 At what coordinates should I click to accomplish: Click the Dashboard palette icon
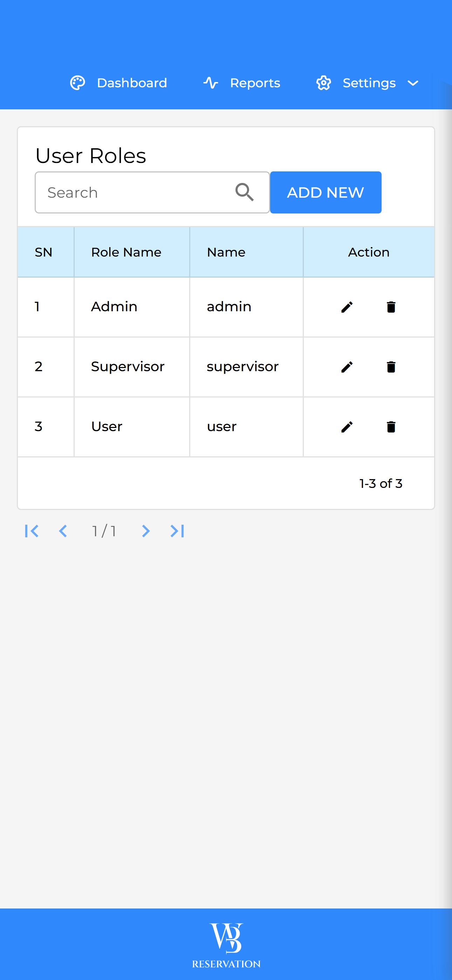(78, 83)
